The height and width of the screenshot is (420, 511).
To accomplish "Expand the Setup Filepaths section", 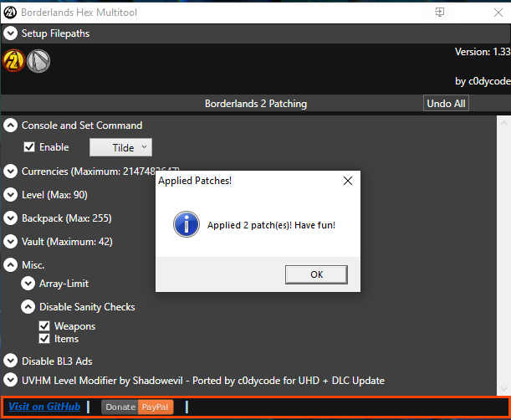I will pyautogui.click(x=10, y=33).
